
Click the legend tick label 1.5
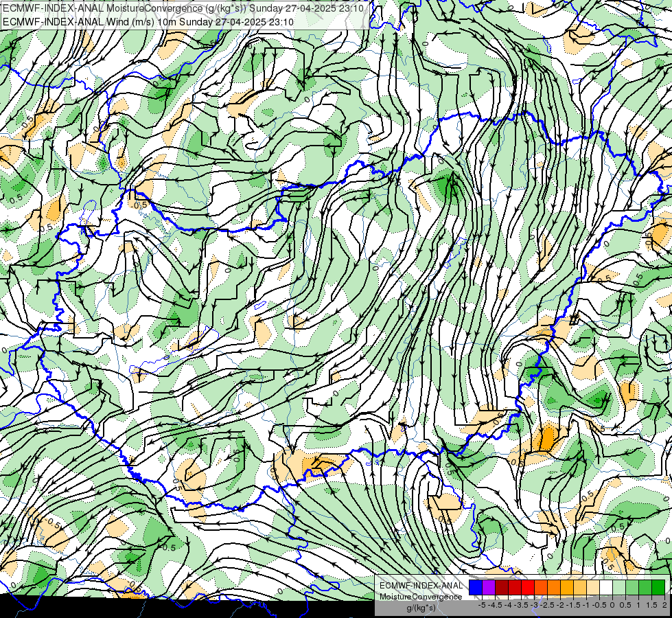point(652,605)
